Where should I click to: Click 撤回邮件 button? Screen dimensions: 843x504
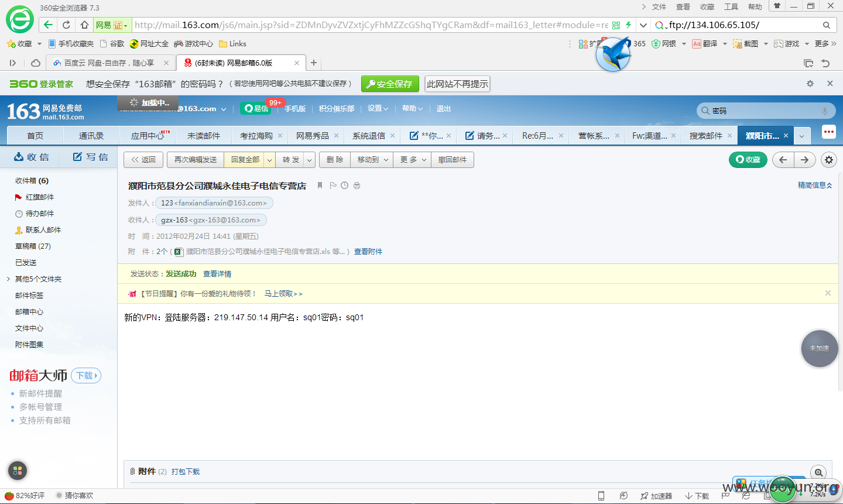[453, 160]
